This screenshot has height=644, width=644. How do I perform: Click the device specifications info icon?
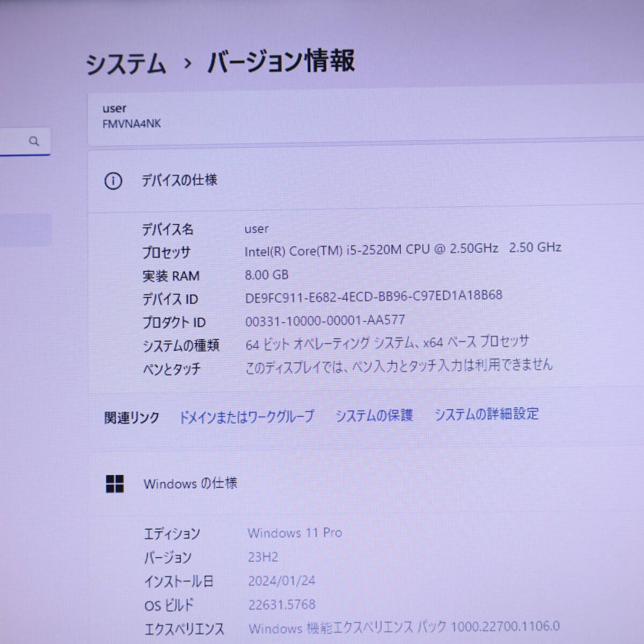[x=113, y=181]
